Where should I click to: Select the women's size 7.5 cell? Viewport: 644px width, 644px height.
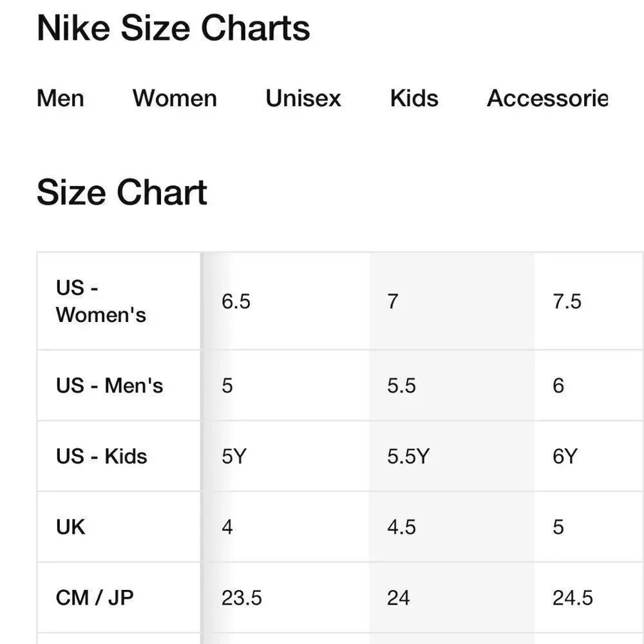pos(589,301)
